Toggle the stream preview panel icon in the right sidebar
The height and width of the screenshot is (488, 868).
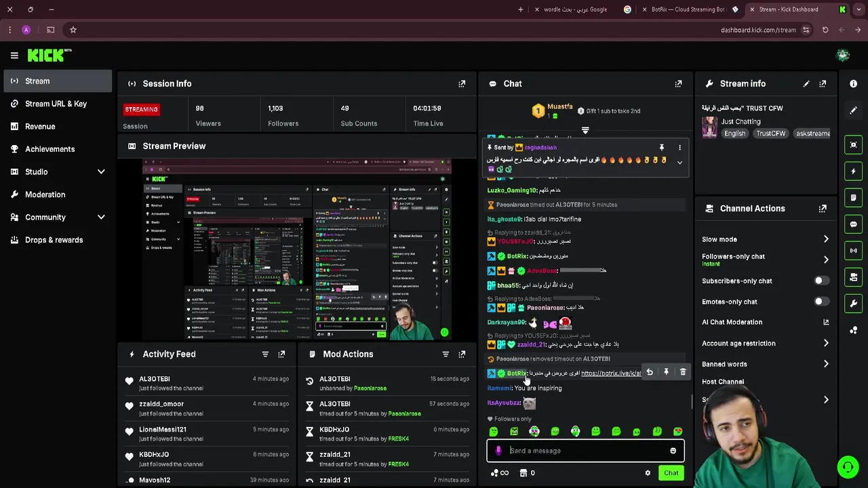pos(853,145)
